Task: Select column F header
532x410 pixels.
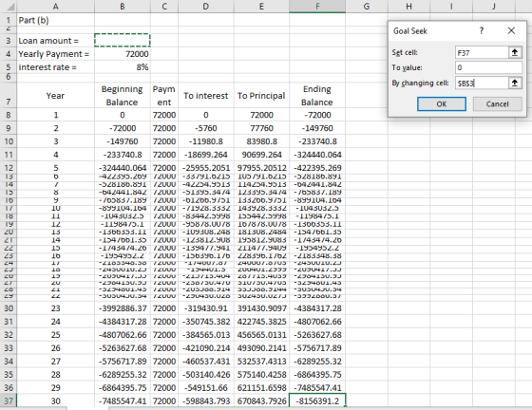Action: (317, 6)
